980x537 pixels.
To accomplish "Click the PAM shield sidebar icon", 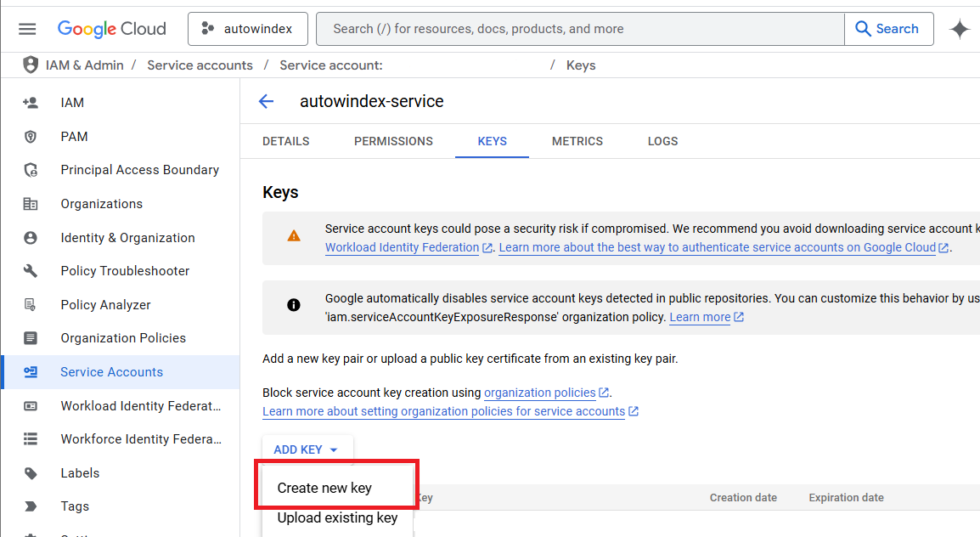I will tap(30, 136).
